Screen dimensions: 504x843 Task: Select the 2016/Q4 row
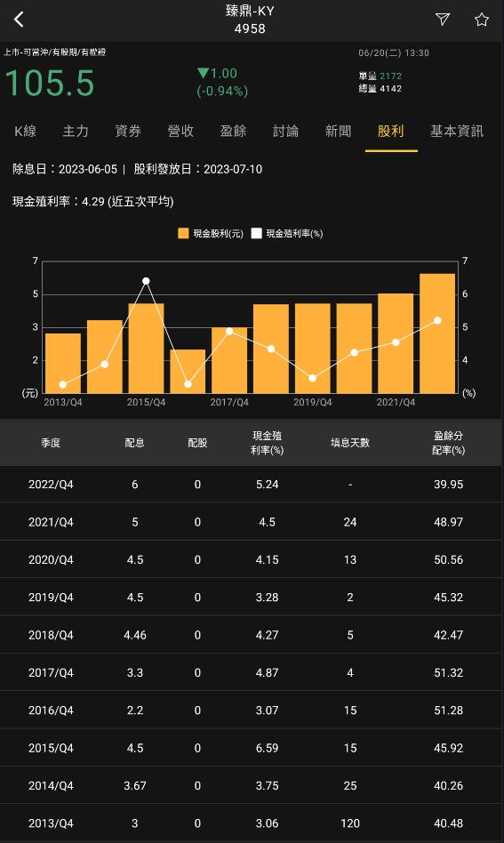(x=252, y=711)
